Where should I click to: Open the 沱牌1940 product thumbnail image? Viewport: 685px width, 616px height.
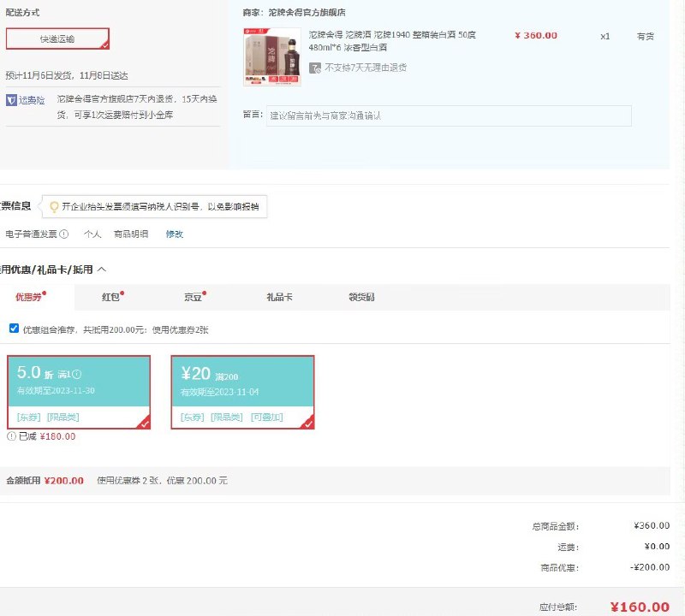tap(272, 56)
